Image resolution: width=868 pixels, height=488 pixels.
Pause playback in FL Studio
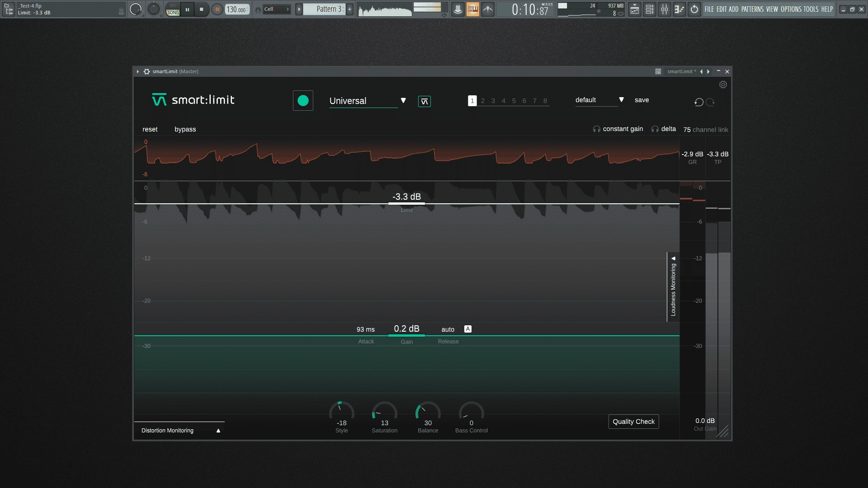click(x=187, y=9)
